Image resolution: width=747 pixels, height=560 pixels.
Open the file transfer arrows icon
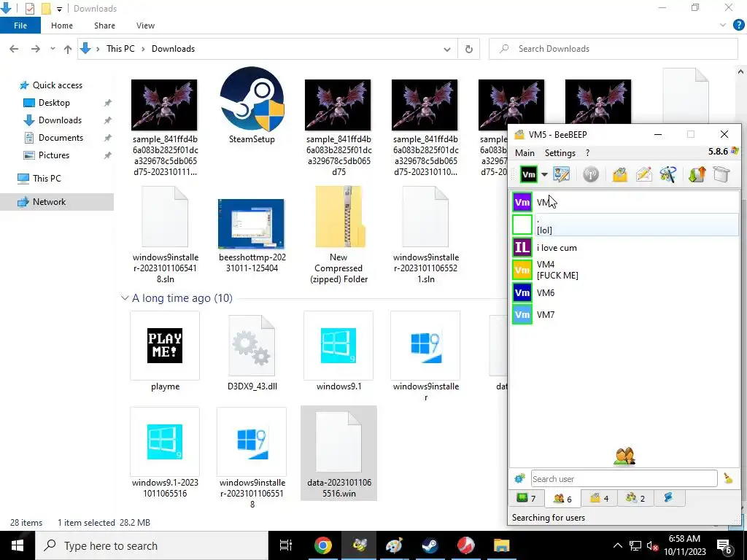point(697,175)
